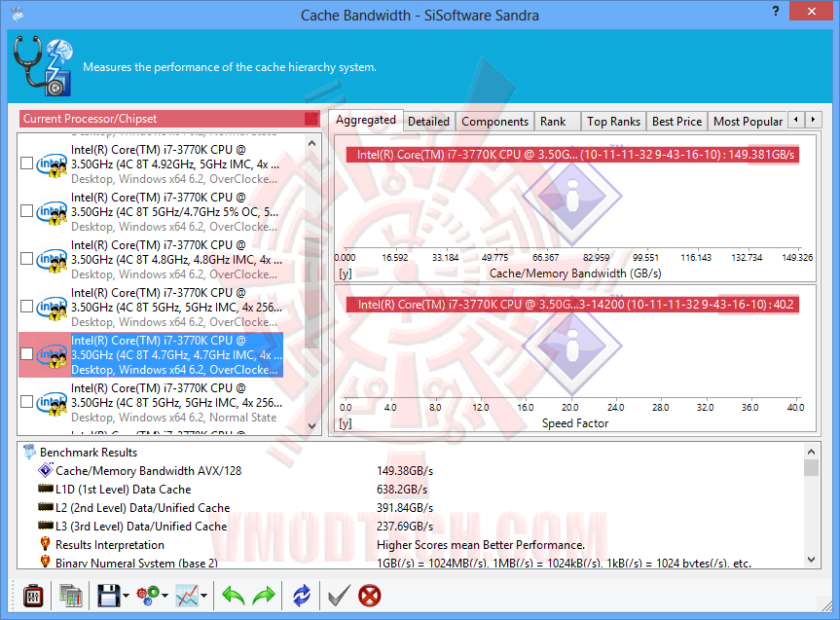This screenshot has width=840, height=620.
Task: Click the L2 Data/Unified Cache chip icon
Action: coord(46,507)
